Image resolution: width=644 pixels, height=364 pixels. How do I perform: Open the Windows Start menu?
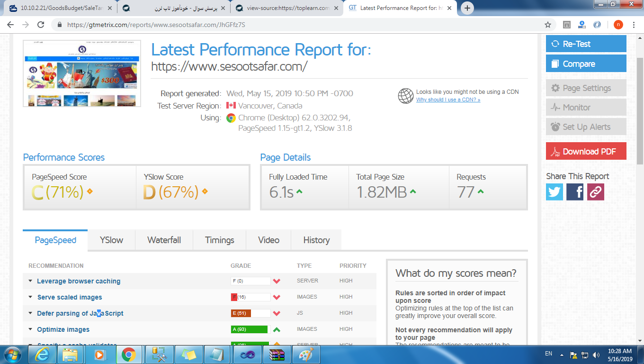point(13,355)
